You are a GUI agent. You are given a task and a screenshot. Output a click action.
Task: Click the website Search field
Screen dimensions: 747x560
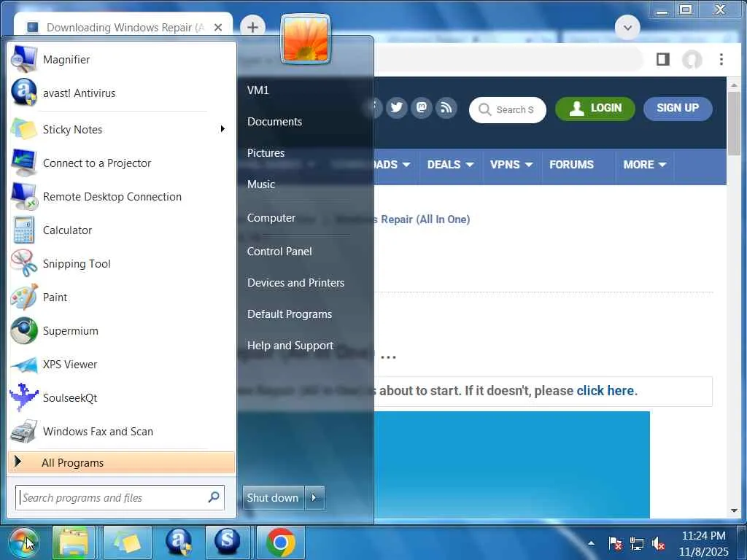pyautogui.click(x=508, y=110)
